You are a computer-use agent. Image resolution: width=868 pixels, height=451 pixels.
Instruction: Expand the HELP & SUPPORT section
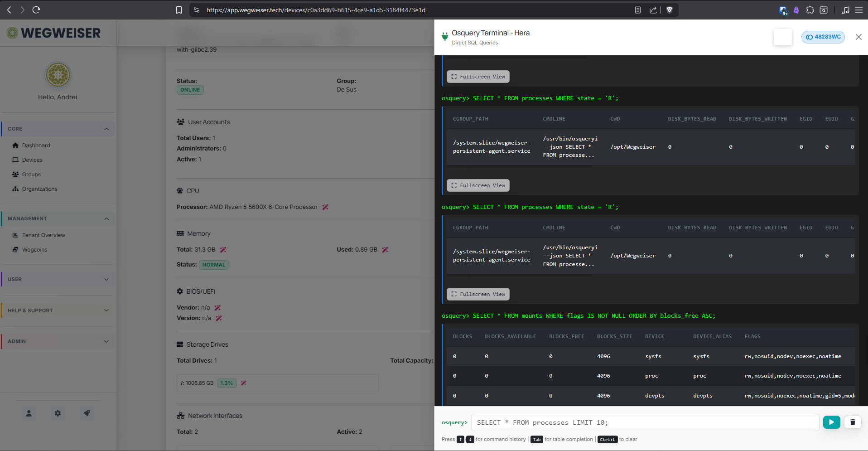(106, 310)
